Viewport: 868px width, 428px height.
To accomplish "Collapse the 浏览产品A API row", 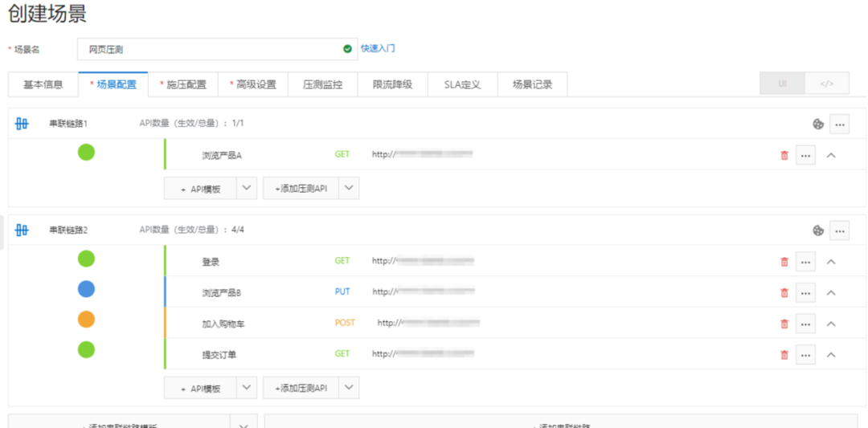I will [830, 156].
